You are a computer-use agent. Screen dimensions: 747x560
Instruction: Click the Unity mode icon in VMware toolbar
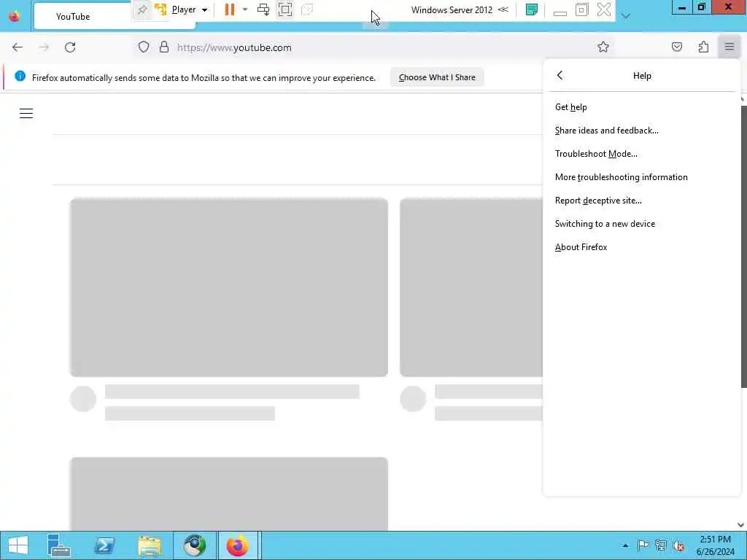point(307,9)
